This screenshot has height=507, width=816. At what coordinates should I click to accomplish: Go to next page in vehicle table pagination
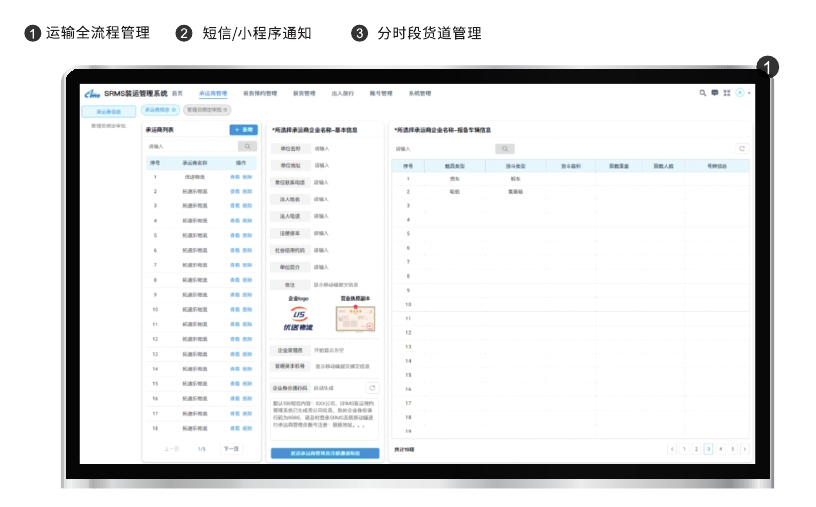745,449
